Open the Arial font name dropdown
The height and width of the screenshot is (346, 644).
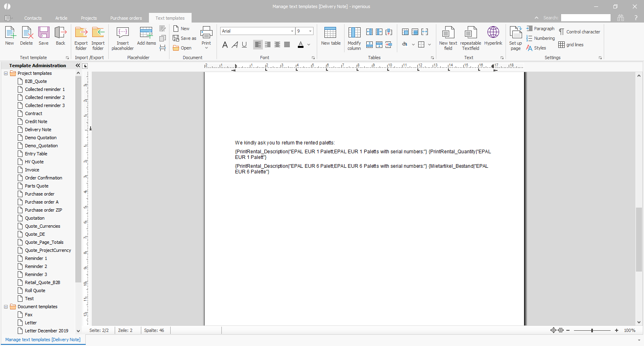pyautogui.click(x=292, y=31)
